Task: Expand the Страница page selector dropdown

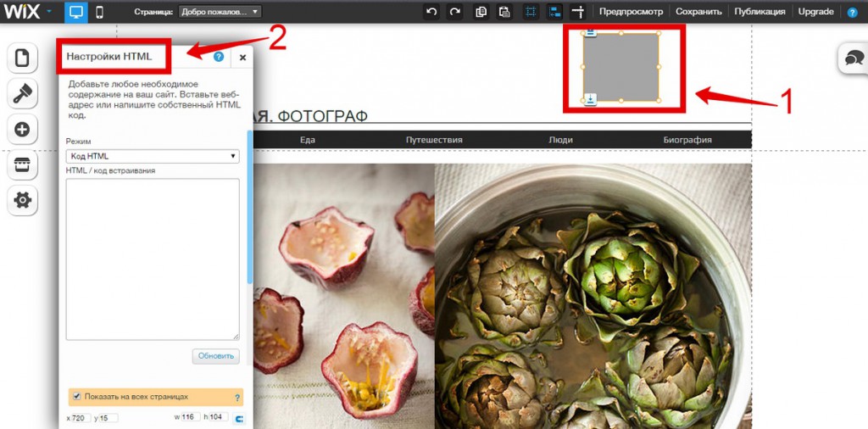Action: coord(220,12)
